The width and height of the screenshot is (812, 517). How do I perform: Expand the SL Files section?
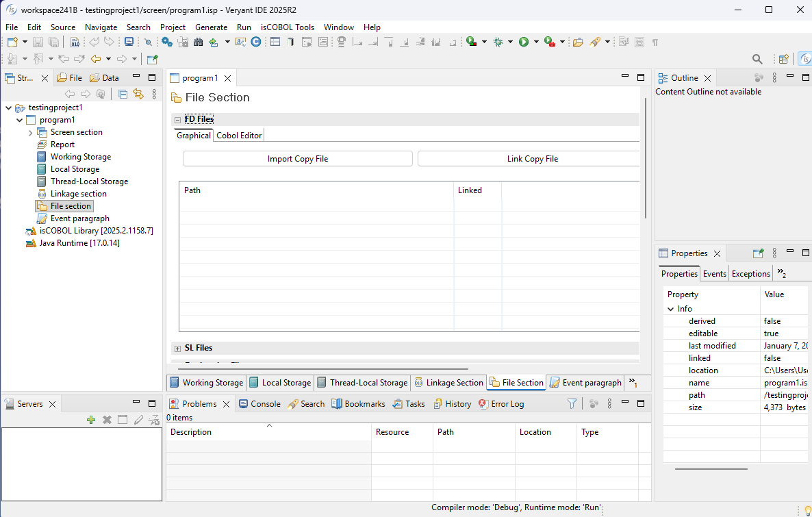point(178,349)
